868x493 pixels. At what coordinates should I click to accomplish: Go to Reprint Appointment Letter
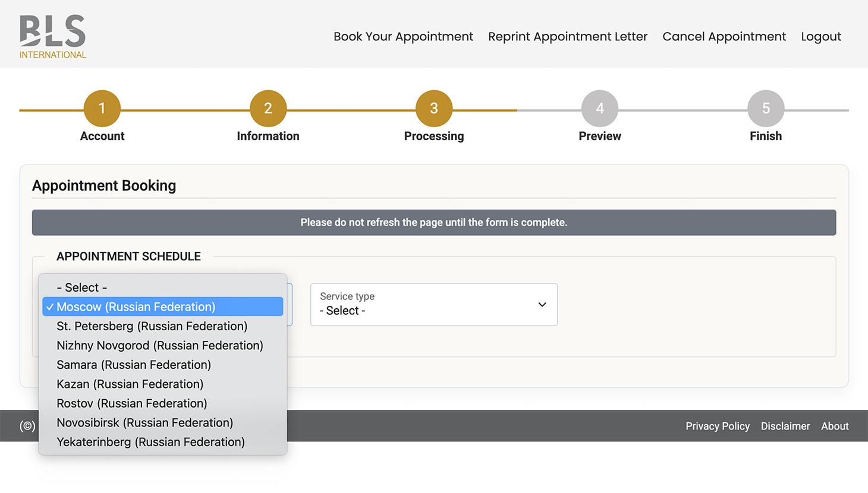click(567, 36)
